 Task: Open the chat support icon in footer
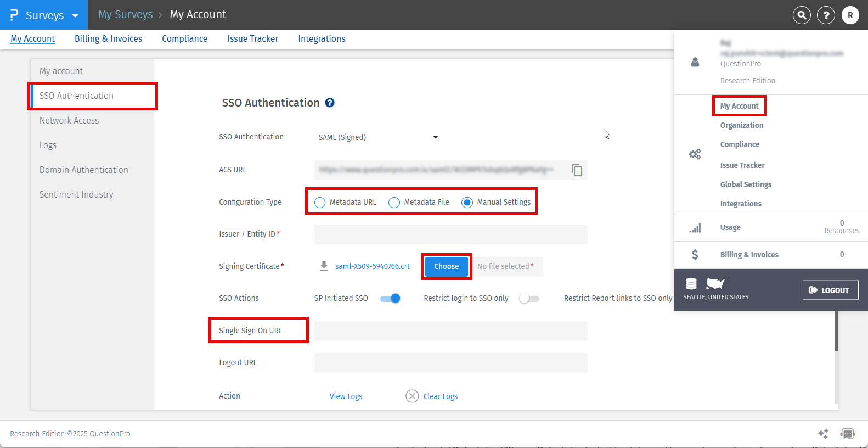click(848, 434)
